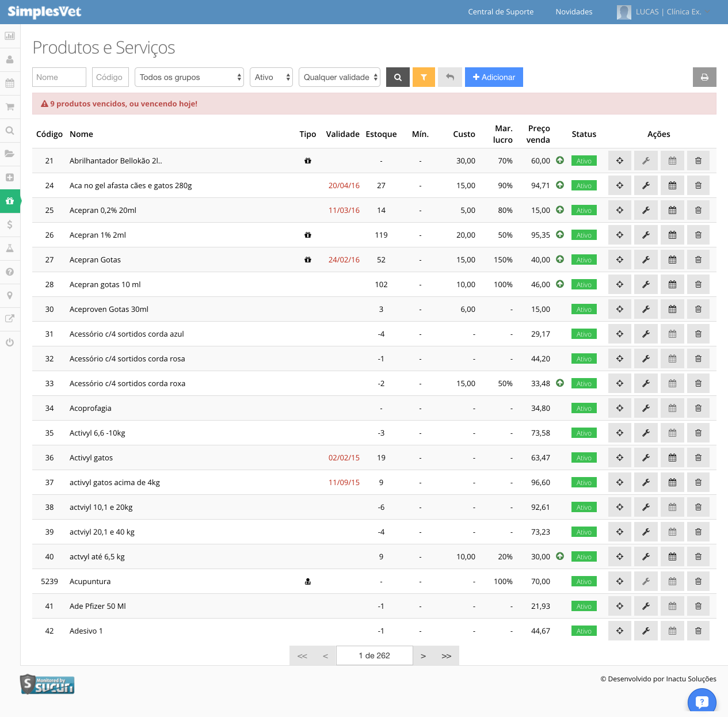This screenshot has width=728, height=717.
Task: Toggle Ativo status for Adesivo 1
Action: (x=584, y=631)
